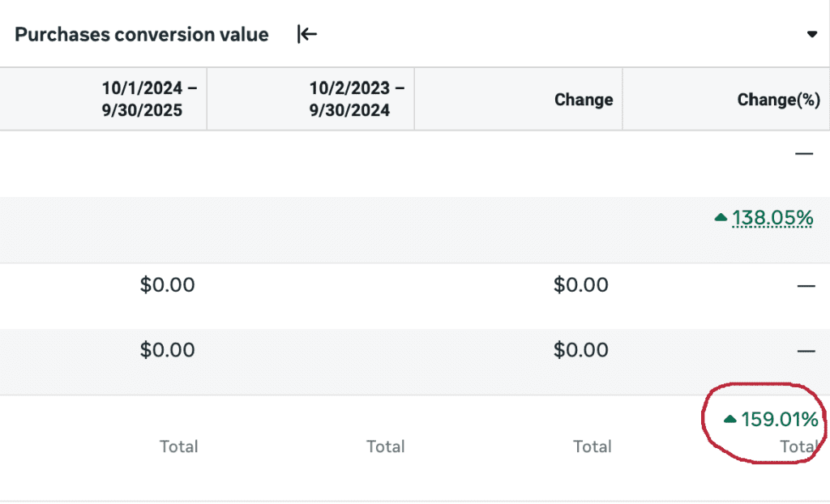This screenshot has height=504, width=830.
Task: Click the dash beside lower $0.00 row
Action: click(805, 351)
